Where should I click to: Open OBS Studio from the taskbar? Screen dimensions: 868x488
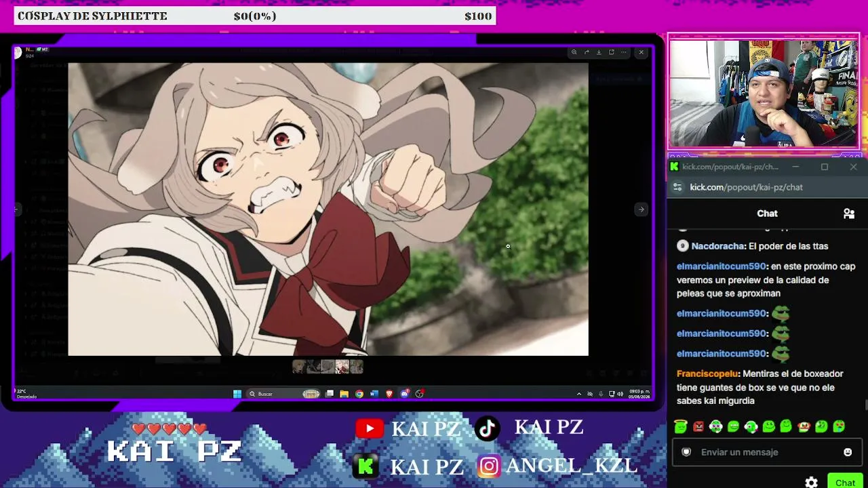point(420,394)
